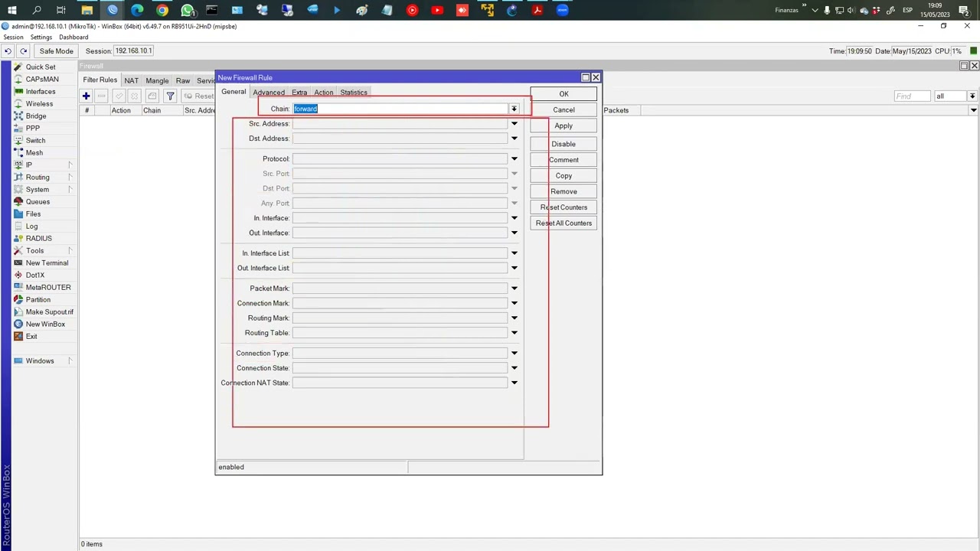This screenshot has height=551, width=980.
Task: Click Exit in the sidebar
Action: pyautogui.click(x=31, y=336)
